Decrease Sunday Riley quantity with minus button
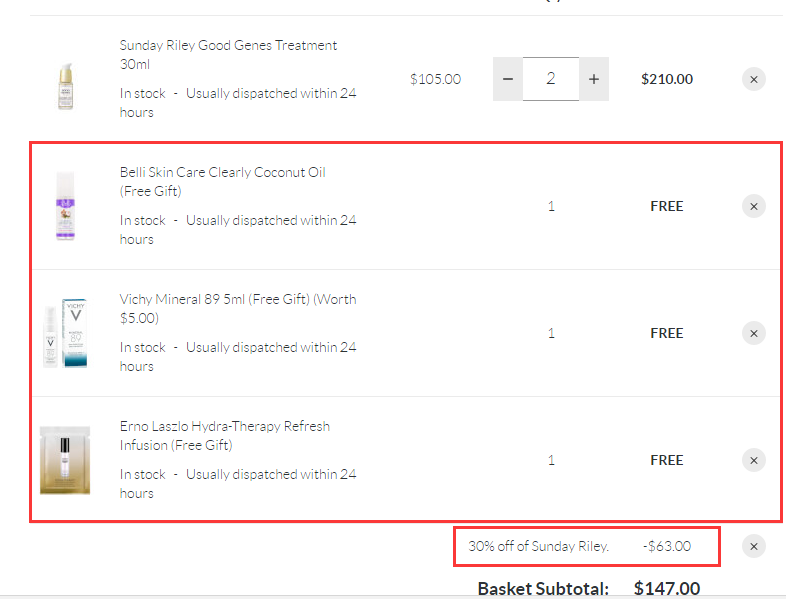The image size is (786, 599). coord(507,79)
